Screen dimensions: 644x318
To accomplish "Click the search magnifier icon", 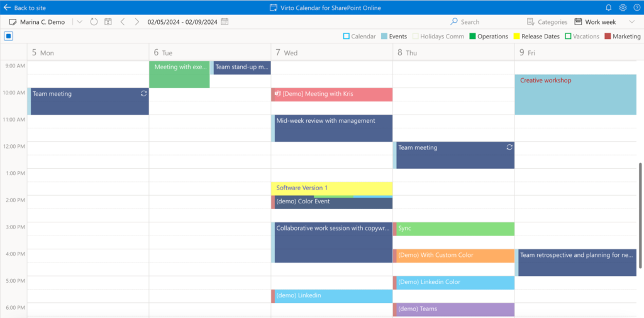I will 454,22.
